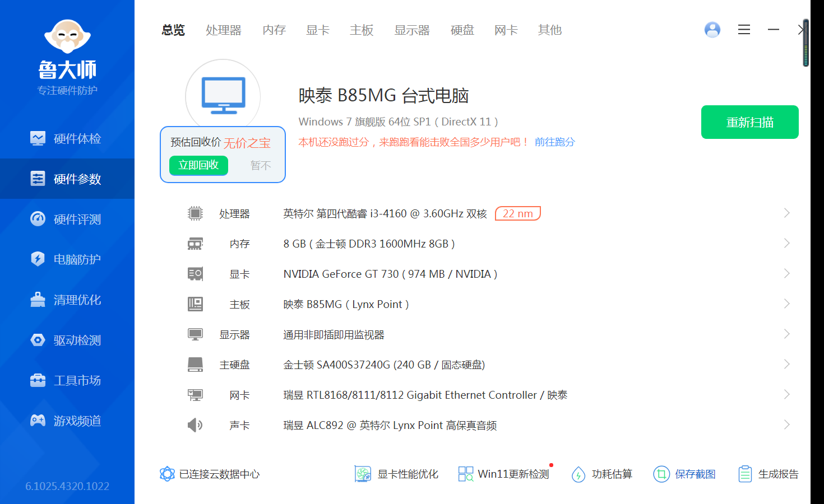824x504 pixels.
Task: Click the generate report icon
Action: pos(745,474)
